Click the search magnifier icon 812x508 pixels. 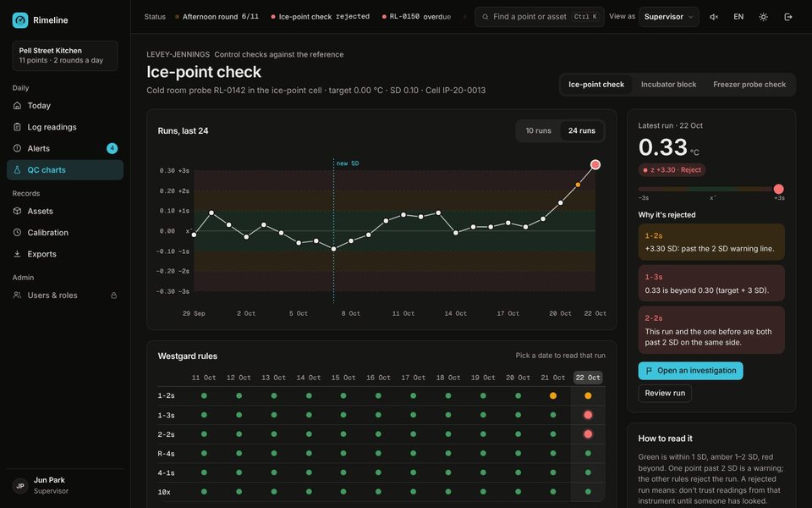[x=486, y=17]
